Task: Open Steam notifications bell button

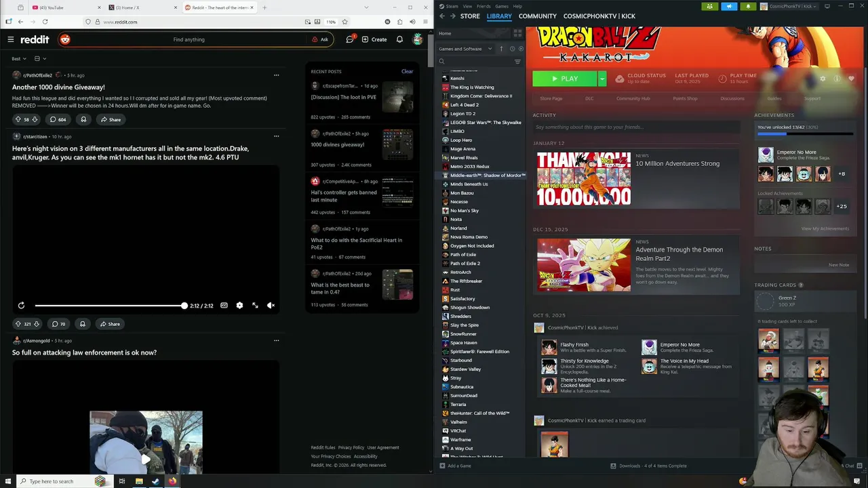Action: 748,6
